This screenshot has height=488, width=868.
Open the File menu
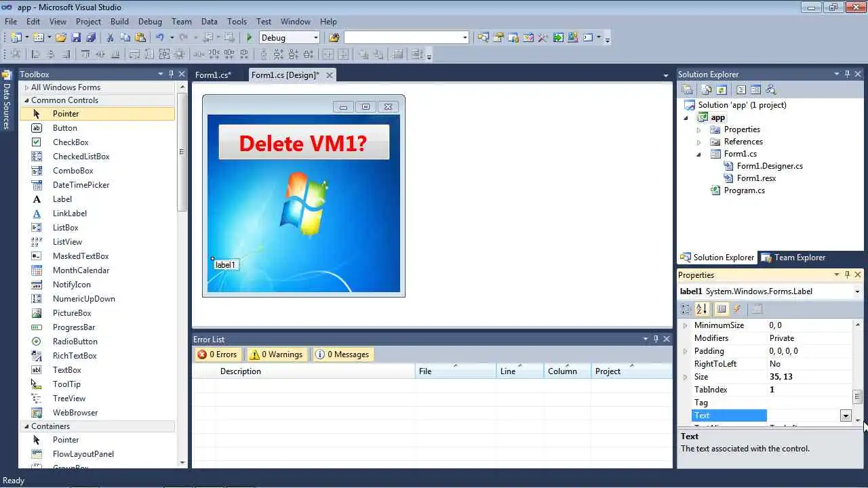(11, 22)
